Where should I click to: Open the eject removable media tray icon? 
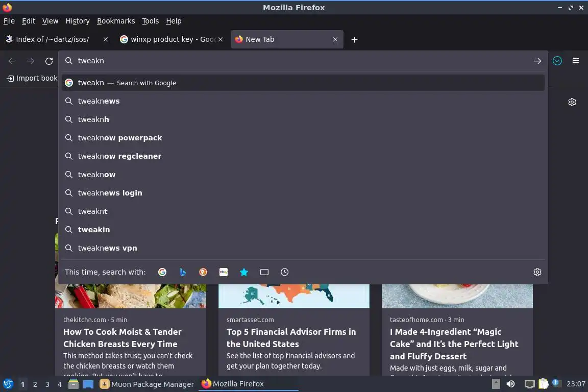coord(496,384)
